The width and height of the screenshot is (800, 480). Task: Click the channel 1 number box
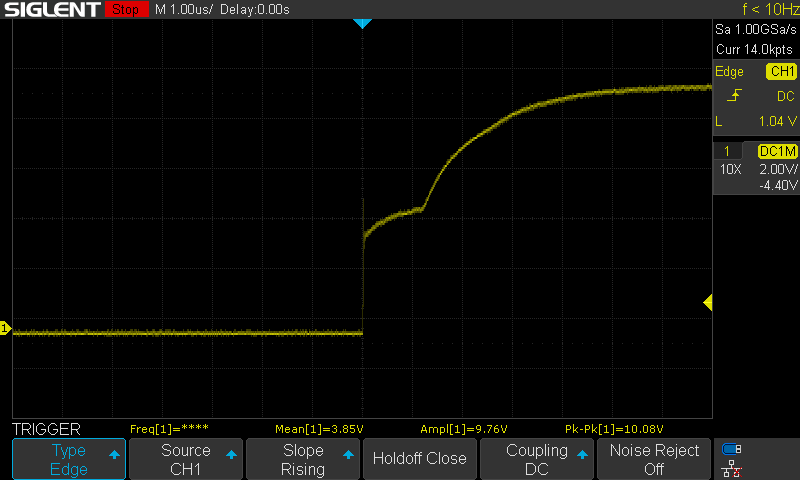point(727,151)
